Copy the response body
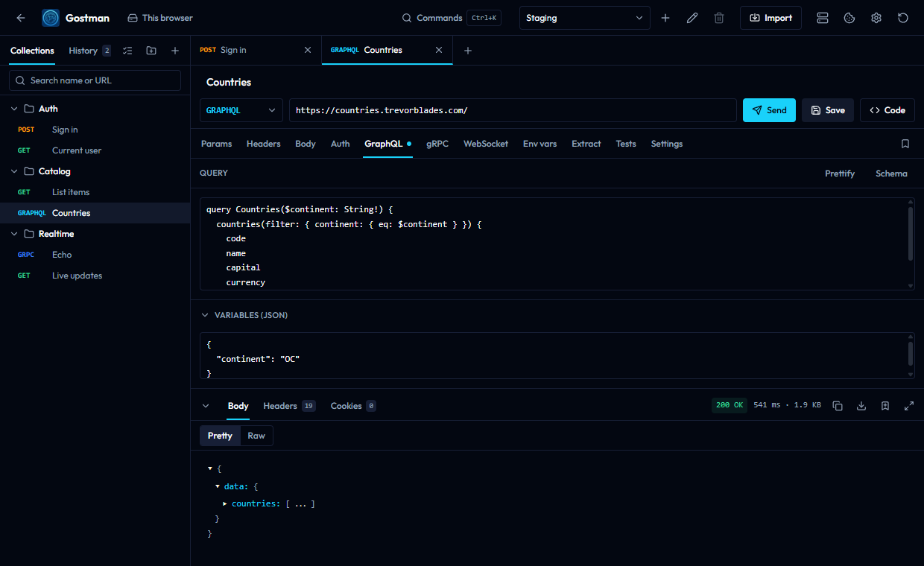Screen dimensions: 924x566 click(838, 406)
